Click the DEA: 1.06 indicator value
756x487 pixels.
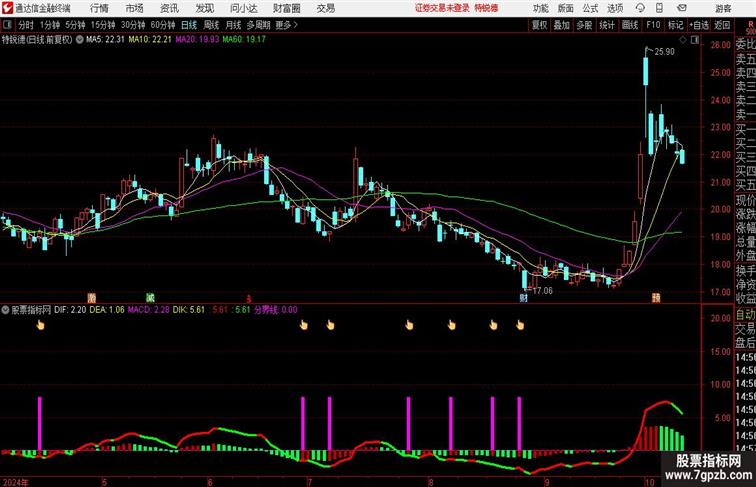[107, 310]
